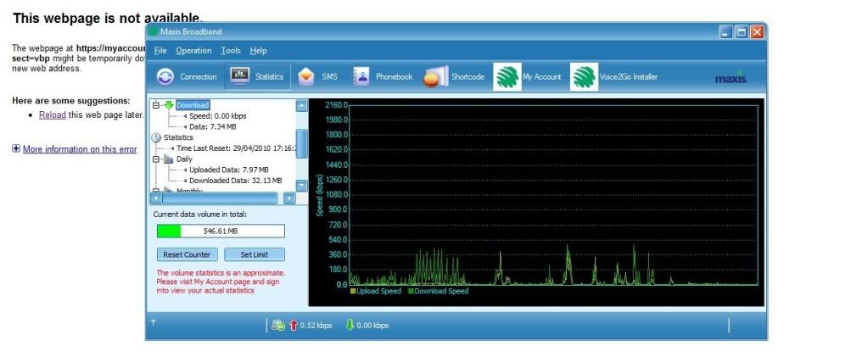Click the green download speed arrow icon
The height and width of the screenshot is (357, 868).
(349, 325)
